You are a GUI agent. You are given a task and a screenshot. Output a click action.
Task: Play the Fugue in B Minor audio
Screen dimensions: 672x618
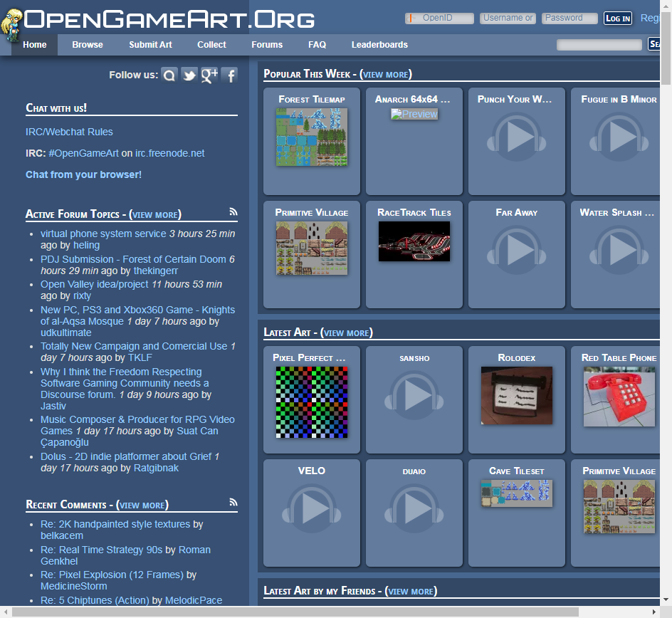point(619,137)
